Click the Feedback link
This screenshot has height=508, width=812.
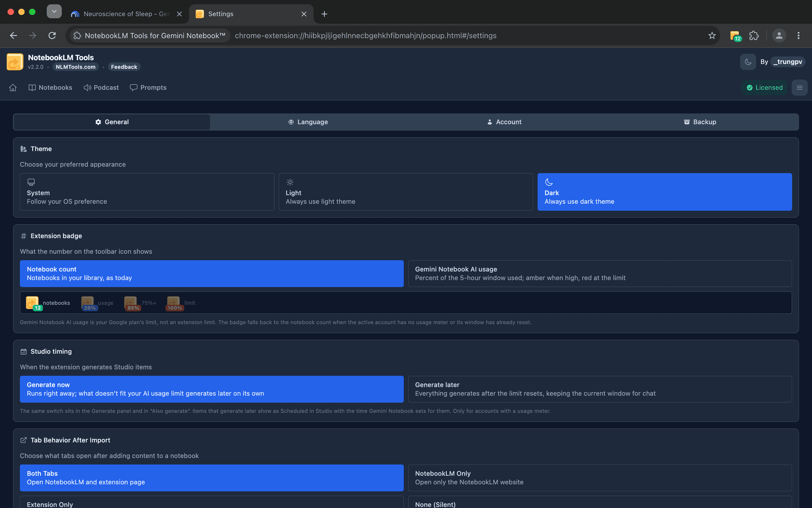click(124, 67)
